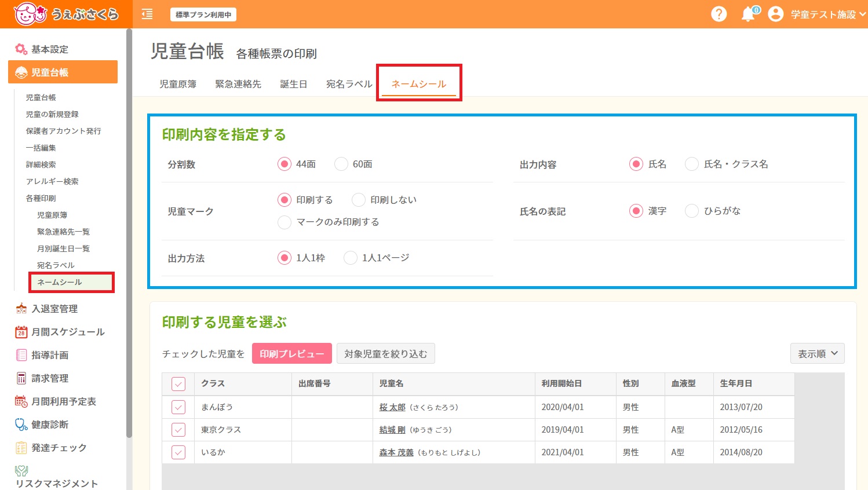Open the notifications bell
The image size is (868, 490).
tap(749, 14)
